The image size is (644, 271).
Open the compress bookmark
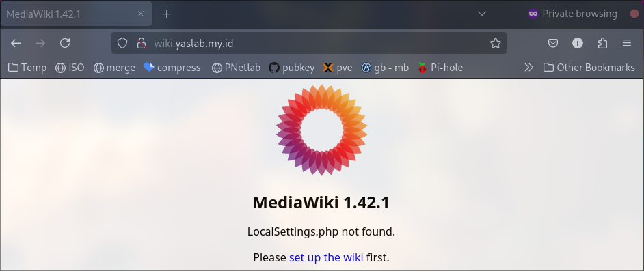tap(172, 68)
